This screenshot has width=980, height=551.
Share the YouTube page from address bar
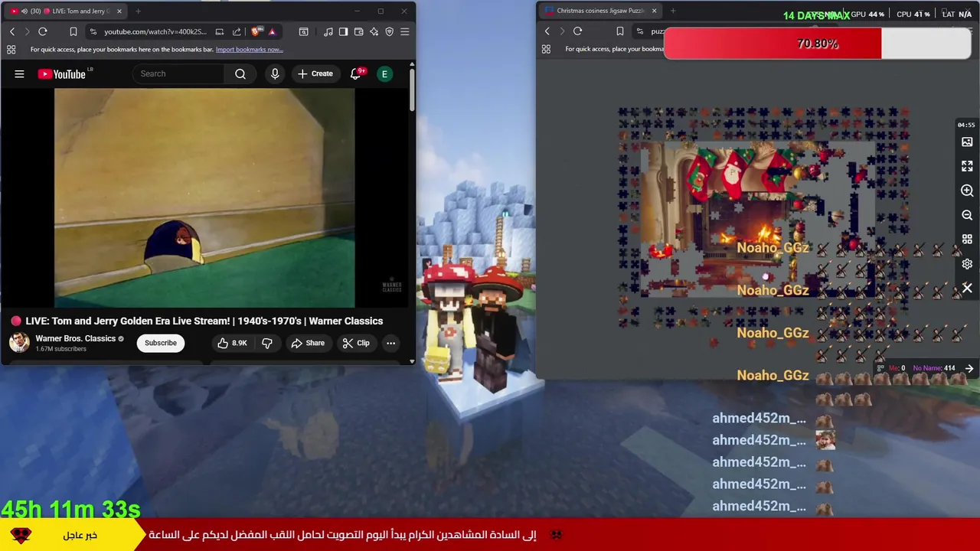237,31
